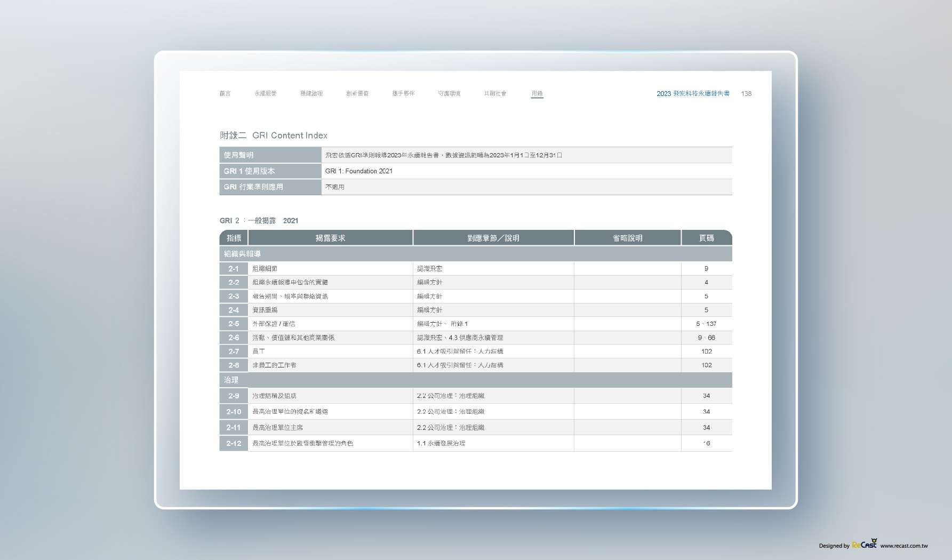Viewport: 952px width, 560px height.
Task: Switch to the 創新價值 tab
Action: tap(357, 93)
